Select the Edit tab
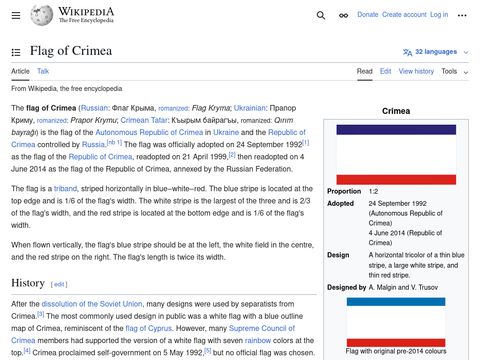Screen dimensions: 480x360 [x=385, y=71]
